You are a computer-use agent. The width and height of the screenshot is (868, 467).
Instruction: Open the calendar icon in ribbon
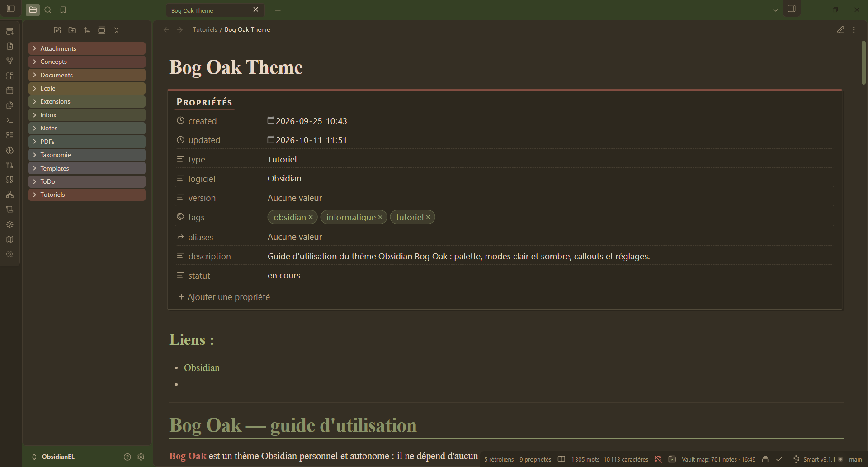[x=10, y=91]
